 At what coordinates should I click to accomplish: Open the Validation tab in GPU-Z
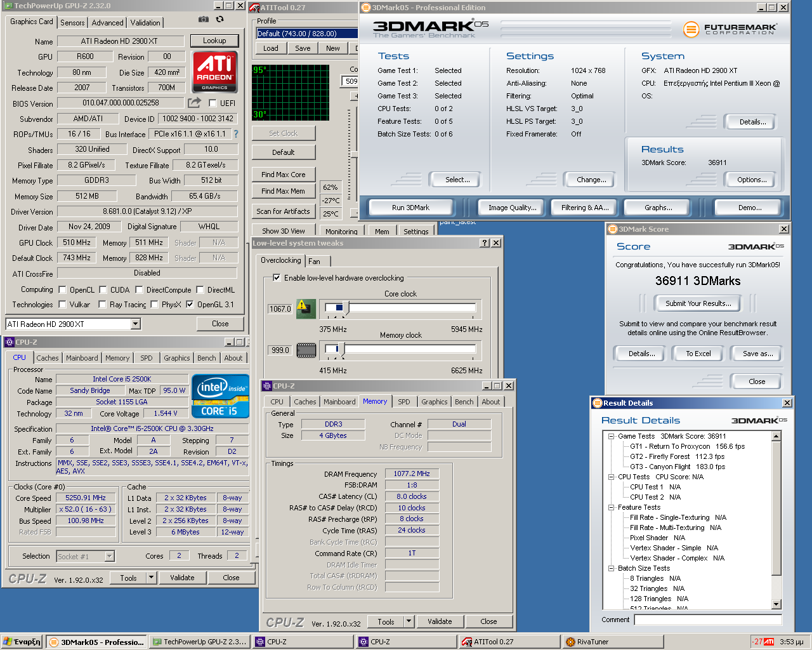[x=145, y=22]
